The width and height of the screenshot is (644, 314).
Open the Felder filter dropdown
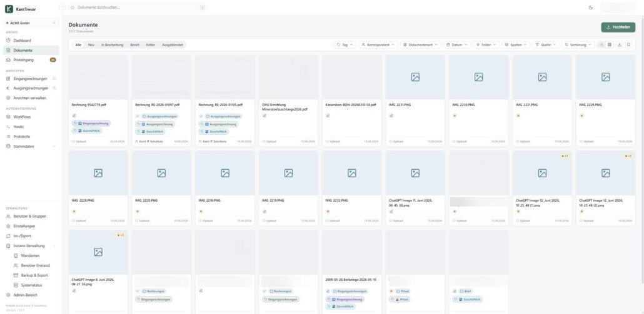(x=486, y=45)
